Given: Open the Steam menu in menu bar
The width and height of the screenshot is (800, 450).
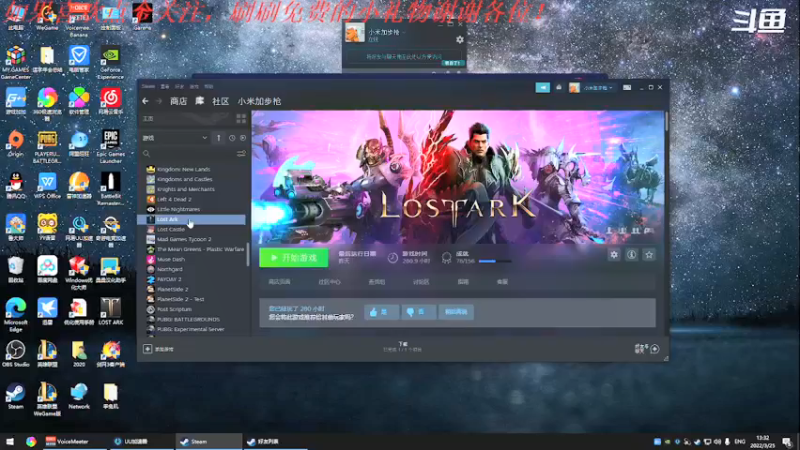Looking at the screenshot, I should click(x=148, y=86).
